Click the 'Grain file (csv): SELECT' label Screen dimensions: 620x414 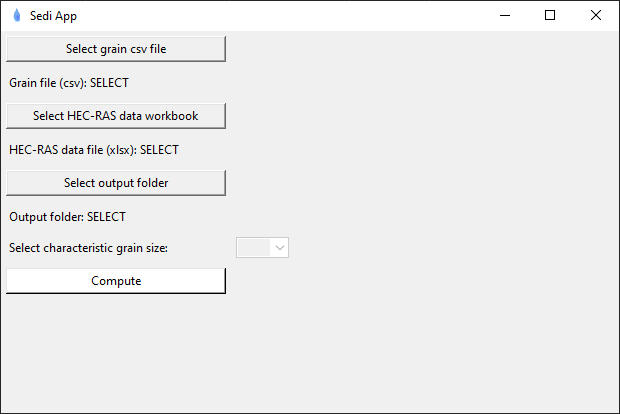click(x=69, y=83)
